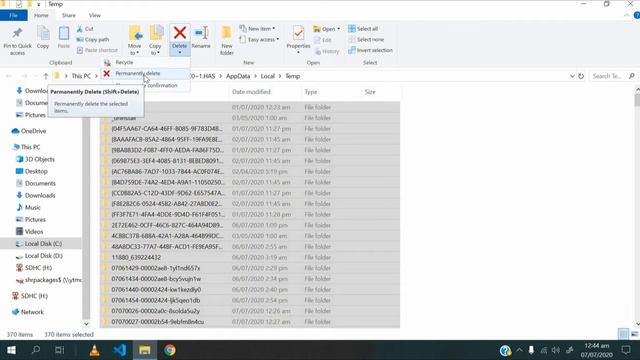The width and height of the screenshot is (640, 360).
Task: Click This PC in the address path
Action: (x=81, y=76)
